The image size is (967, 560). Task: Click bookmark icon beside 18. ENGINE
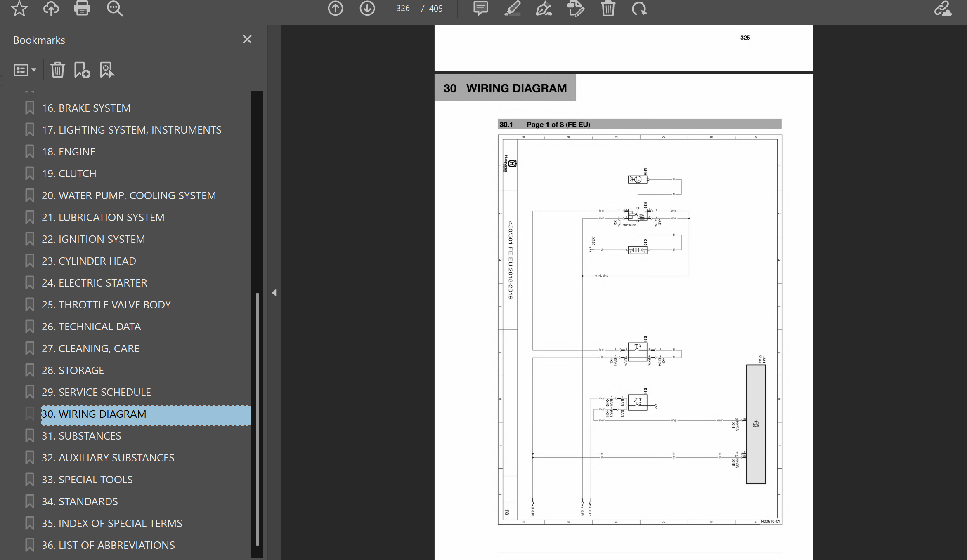pos(29,152)
